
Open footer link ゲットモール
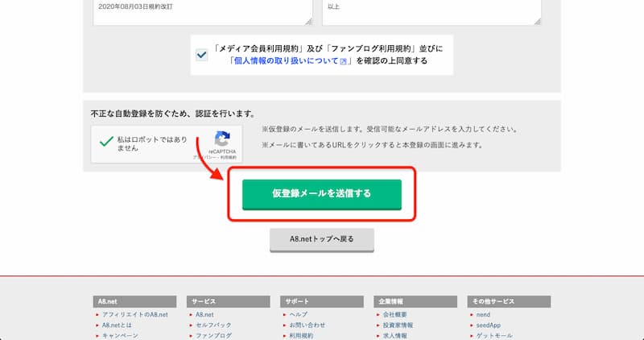pos(494,335)
